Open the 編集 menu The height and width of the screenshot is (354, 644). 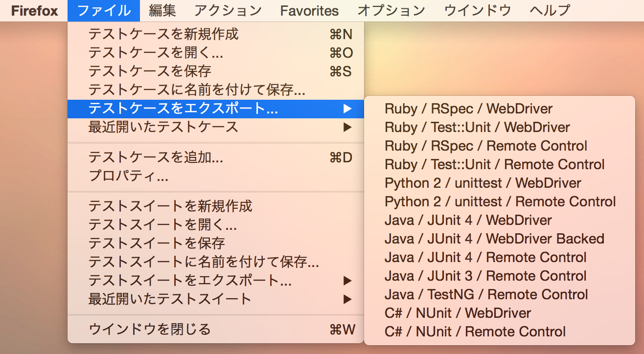(x=162, y=10)
